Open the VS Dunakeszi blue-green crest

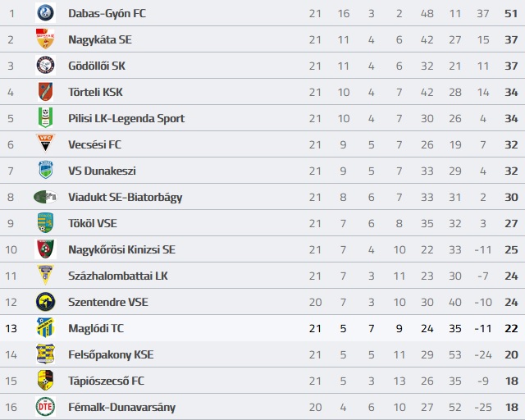[46, 170]
